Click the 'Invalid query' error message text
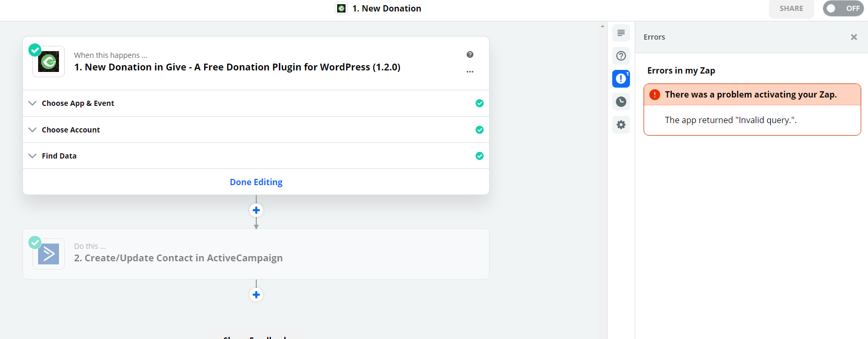The image size is (868, 339). tap(731, 120)
